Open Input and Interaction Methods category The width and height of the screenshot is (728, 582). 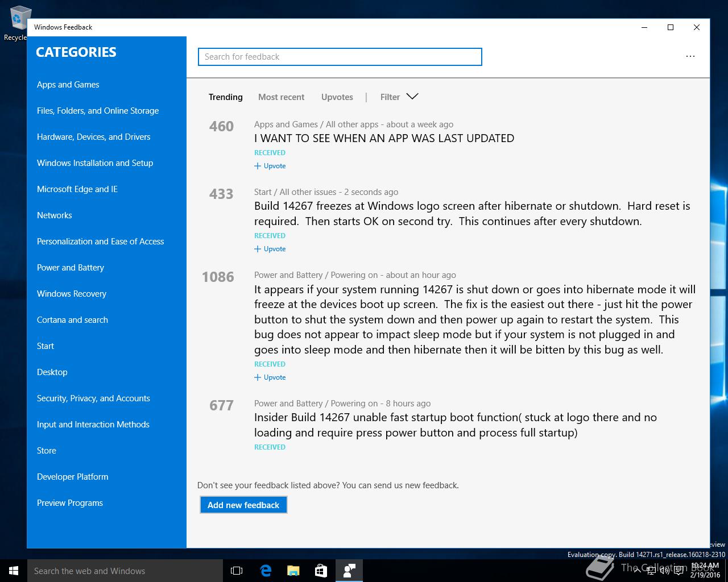coord(93,425)
